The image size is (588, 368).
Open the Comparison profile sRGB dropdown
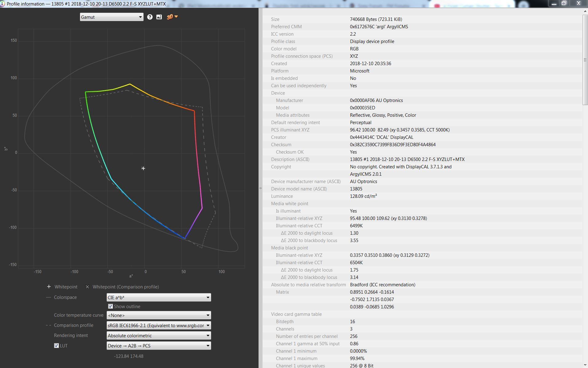159,325
